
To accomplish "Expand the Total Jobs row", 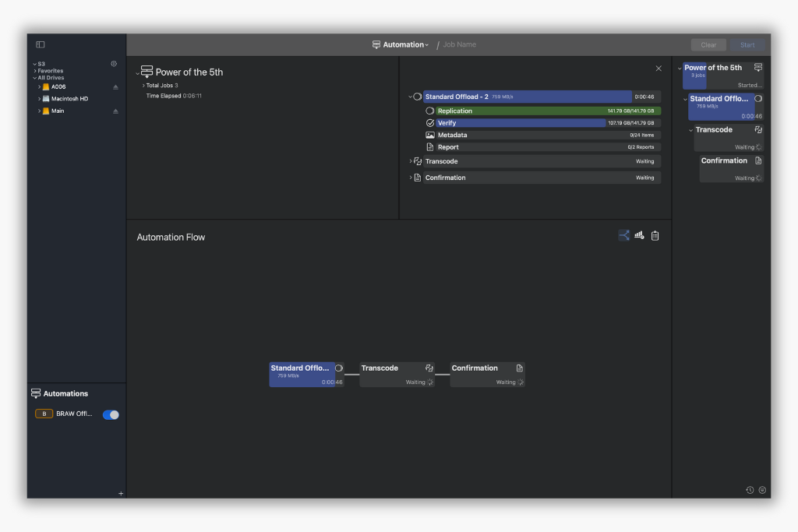I will (143, 86).
